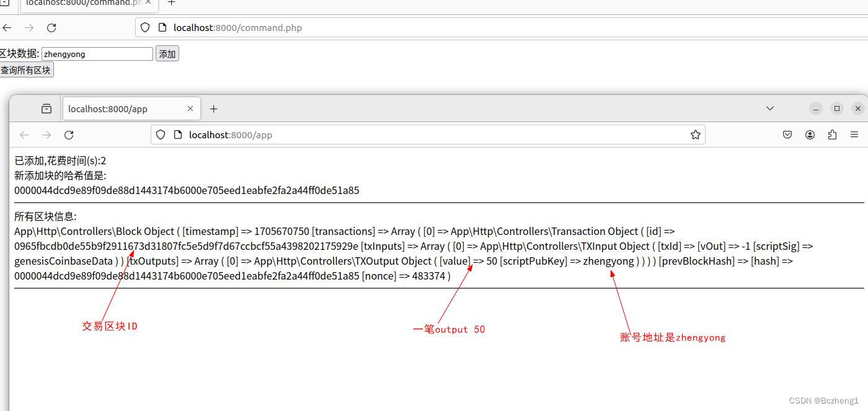This screenshot has width=868, height=411.
Task: Open the hamburger application menu
Action: click(x=854, y=135)
